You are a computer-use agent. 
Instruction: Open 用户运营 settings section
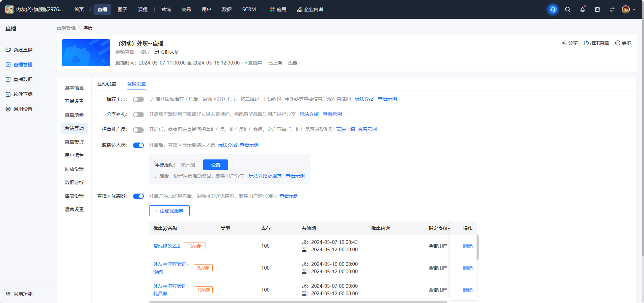74,155
